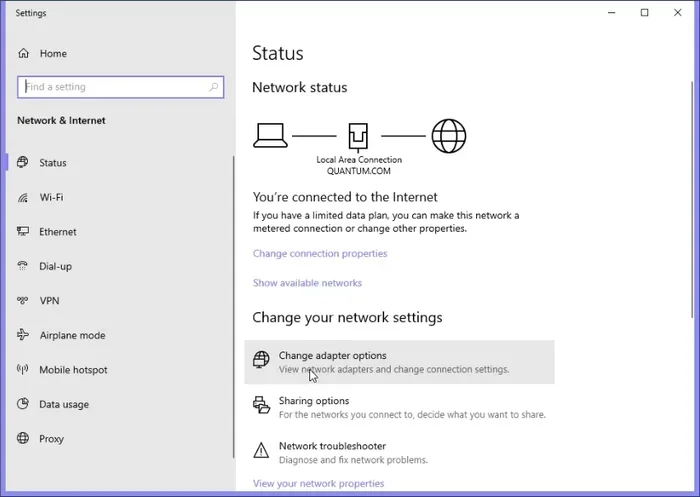The image size is (700, 497).
Task: Click the Home house icon
Action: 23,54
